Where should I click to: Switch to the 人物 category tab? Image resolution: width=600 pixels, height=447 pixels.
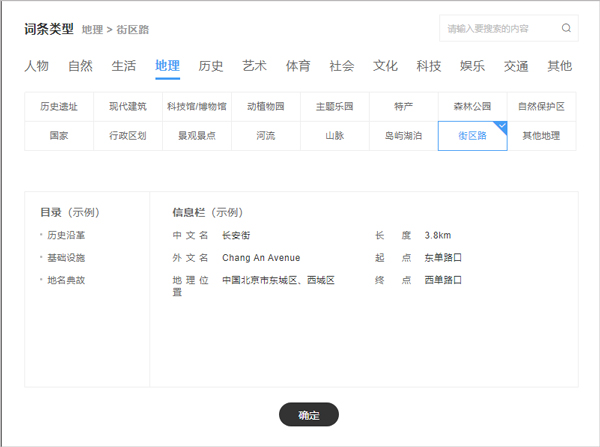(37, 66)
